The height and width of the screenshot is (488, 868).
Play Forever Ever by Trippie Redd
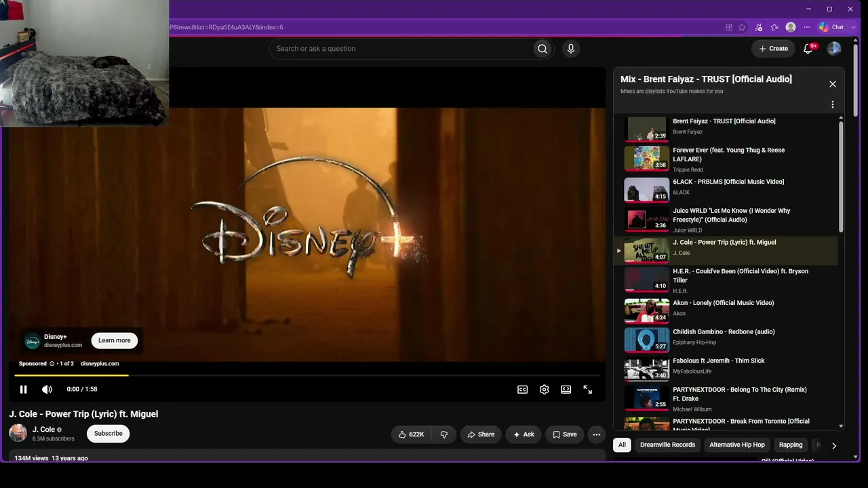click(x=726, y=159)
